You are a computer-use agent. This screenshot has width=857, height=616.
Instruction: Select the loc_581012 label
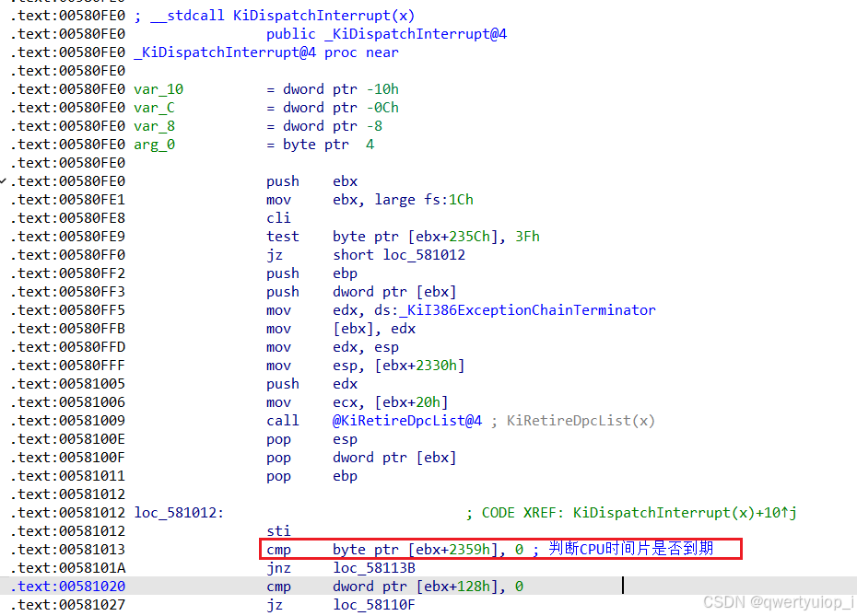pyautogui.click(x=179, y=513)
